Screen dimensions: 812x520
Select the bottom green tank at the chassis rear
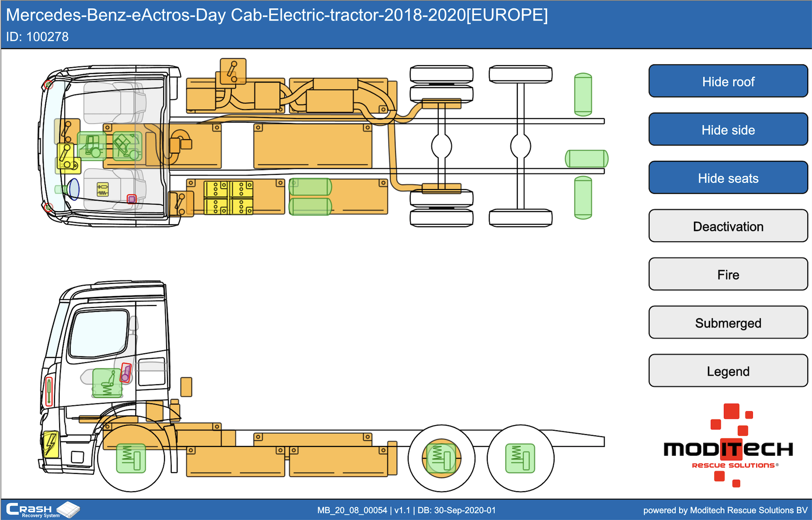[x=583, y=198]
